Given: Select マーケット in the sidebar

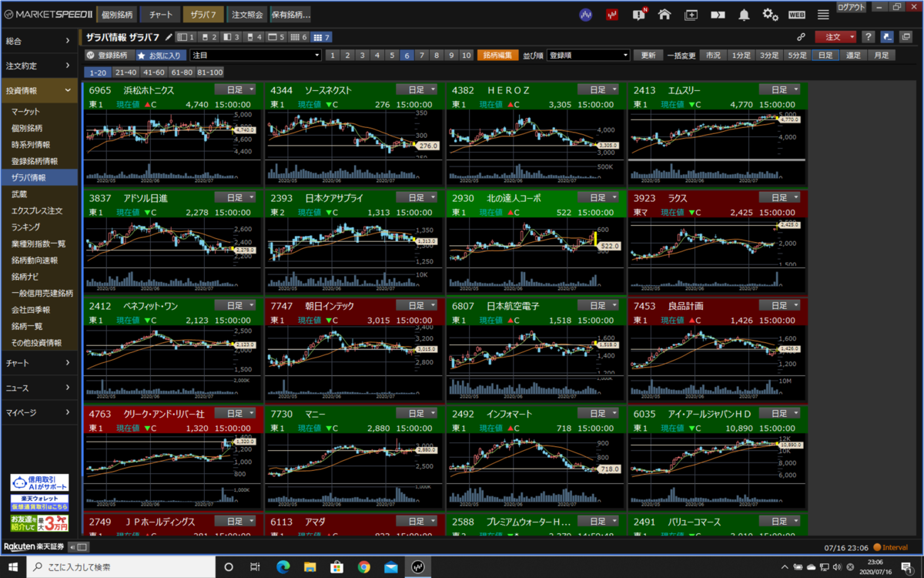Looking at the screenshot, I should (26, 112).
